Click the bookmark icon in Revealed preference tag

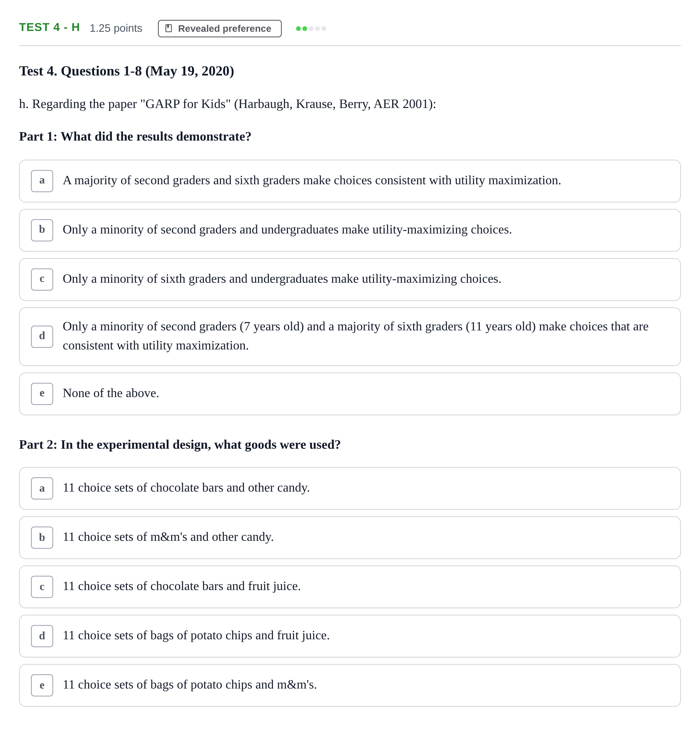tap(169, 29)
